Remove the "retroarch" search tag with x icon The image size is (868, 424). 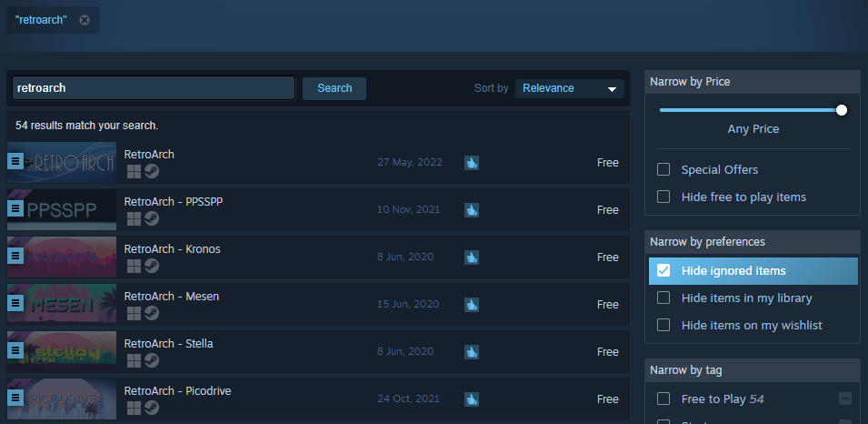point(85,20)
